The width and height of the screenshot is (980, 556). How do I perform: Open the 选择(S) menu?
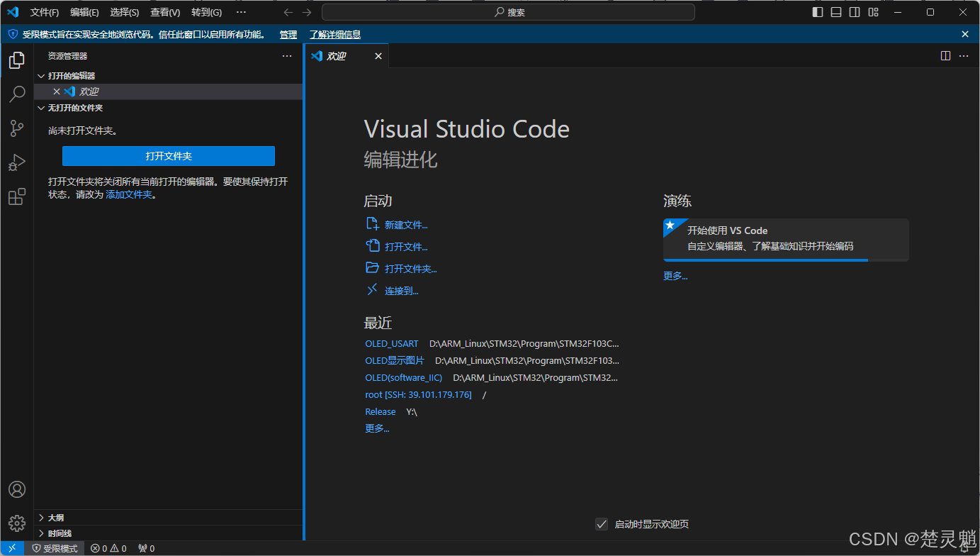tap(125, 12)
